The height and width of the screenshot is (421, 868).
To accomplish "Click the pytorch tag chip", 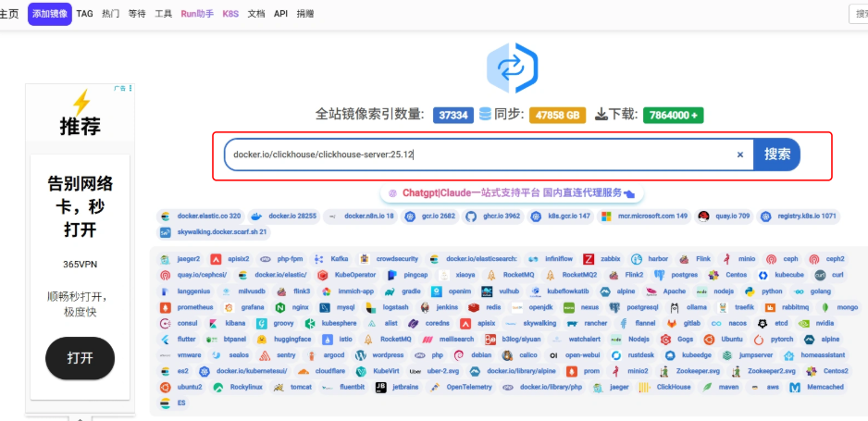I will coord(775,340).
